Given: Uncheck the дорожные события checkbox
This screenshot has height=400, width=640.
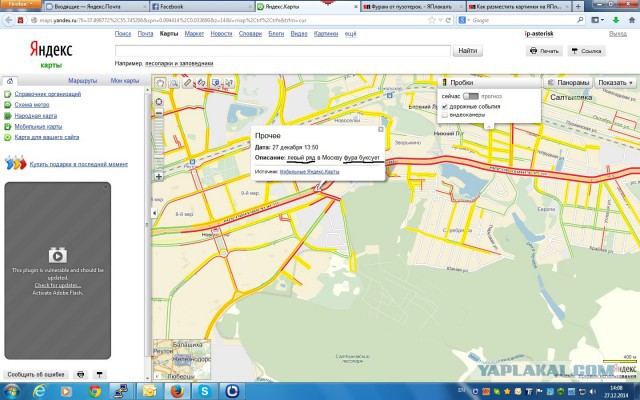Looking at the screenshot, I should coord(445,107).
